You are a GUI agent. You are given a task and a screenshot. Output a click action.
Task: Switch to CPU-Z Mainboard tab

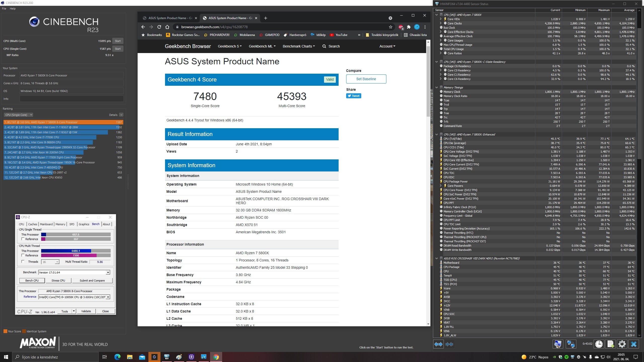(x=46, y=224)
